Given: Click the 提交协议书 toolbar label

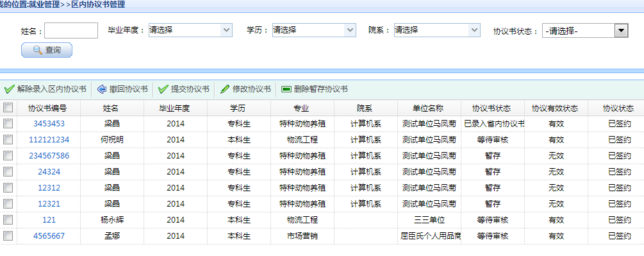Looking at the screenshot, I should point(190,89).
